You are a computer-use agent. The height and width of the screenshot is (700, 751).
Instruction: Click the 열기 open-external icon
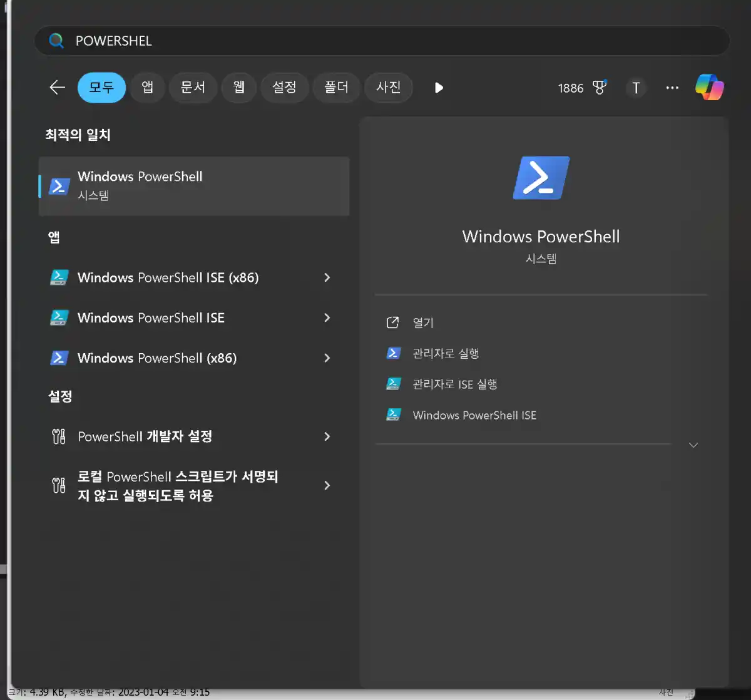[x=393, y=322]
